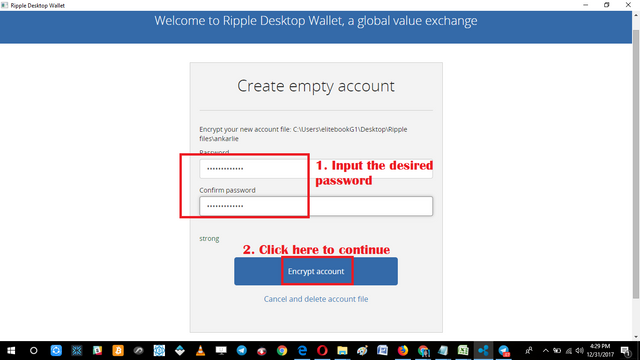Click the network signal tray icon
The width and height of the screenshot is (640, 360).
pos(569,351)
